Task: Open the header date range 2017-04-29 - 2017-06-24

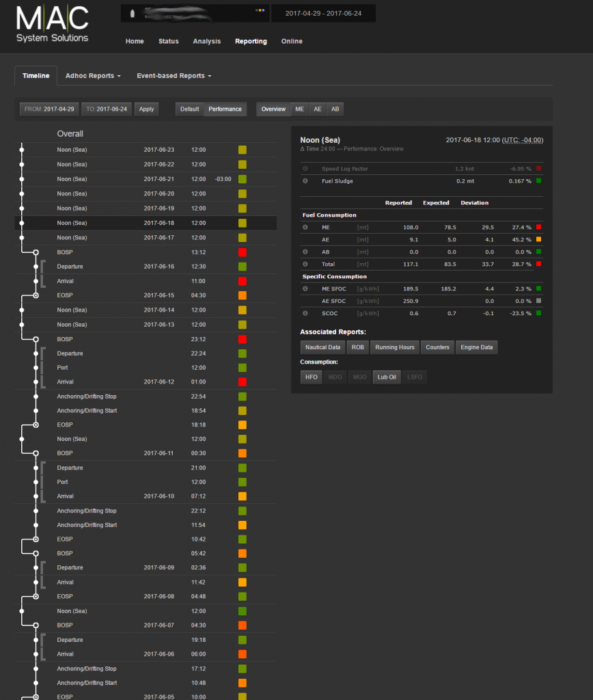Action: [324, 14]
